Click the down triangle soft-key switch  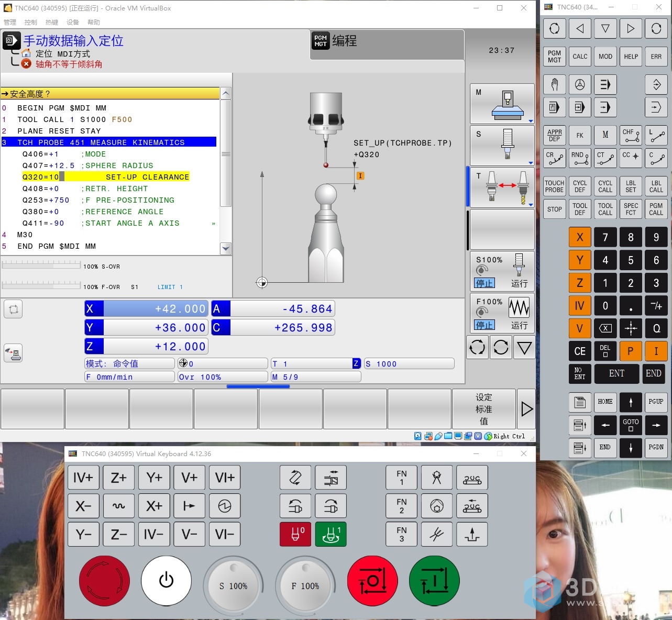(524, 347)
